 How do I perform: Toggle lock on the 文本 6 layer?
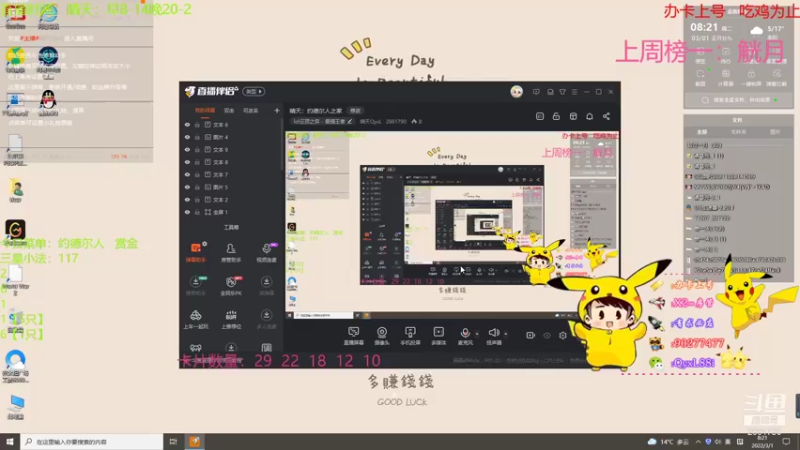pyautogui.click(x=197, y=124)
